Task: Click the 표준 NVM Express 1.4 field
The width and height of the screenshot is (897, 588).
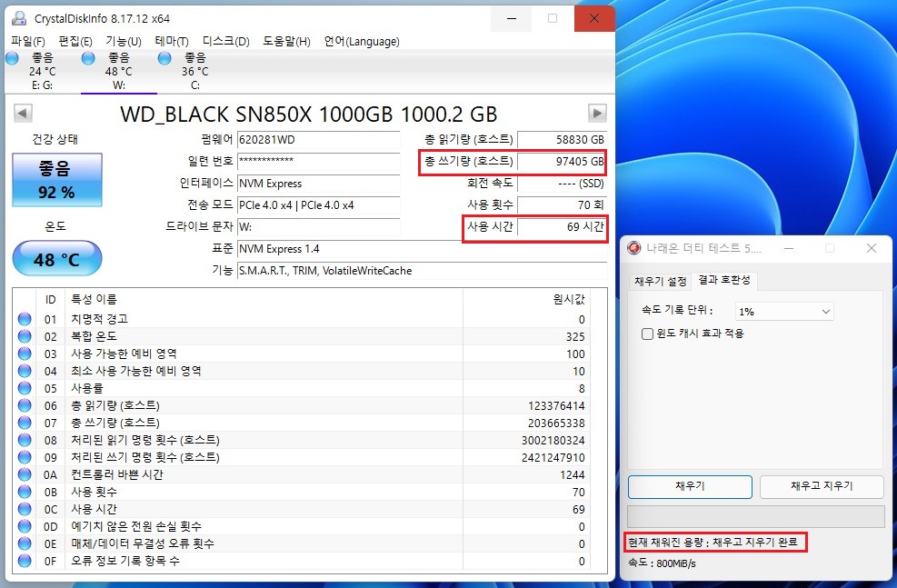Action: tap(423, 249)
